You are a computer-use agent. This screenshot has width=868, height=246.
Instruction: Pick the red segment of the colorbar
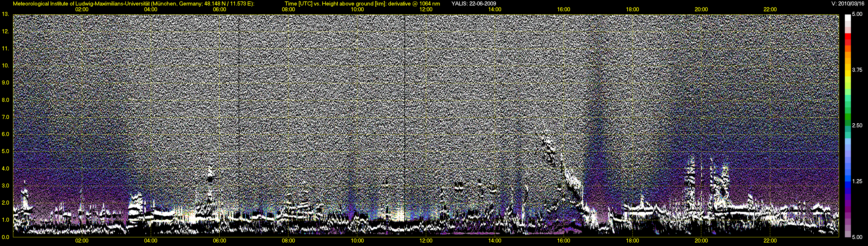coord(848,36)
